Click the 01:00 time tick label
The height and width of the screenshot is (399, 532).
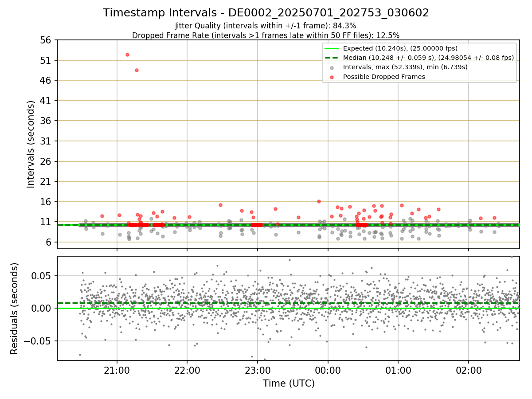tap(398, 370)
